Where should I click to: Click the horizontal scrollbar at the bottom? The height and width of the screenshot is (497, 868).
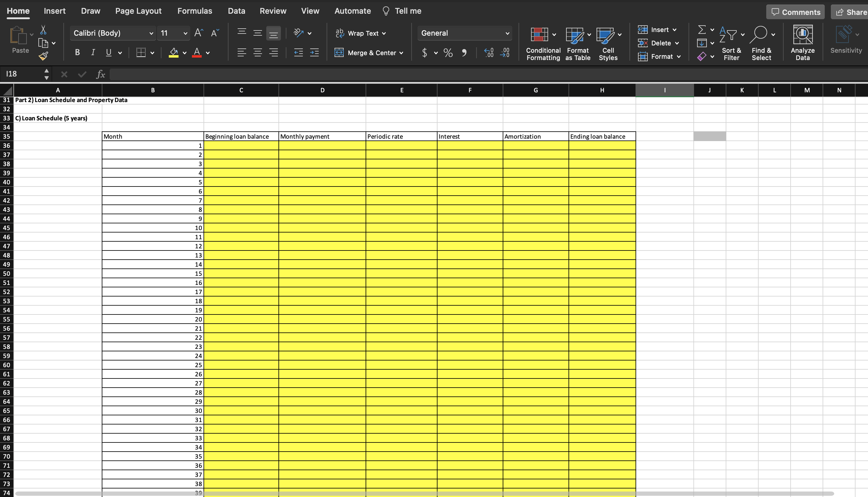click(x=424, y=494)
